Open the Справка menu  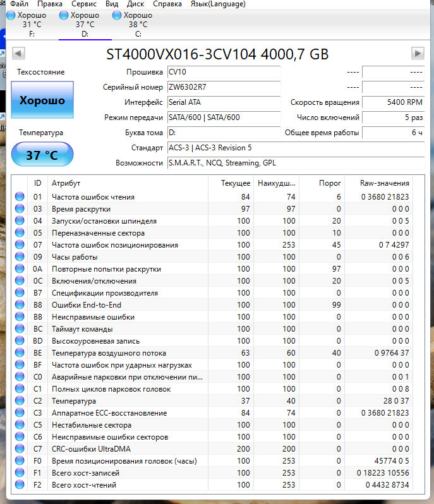167,4
